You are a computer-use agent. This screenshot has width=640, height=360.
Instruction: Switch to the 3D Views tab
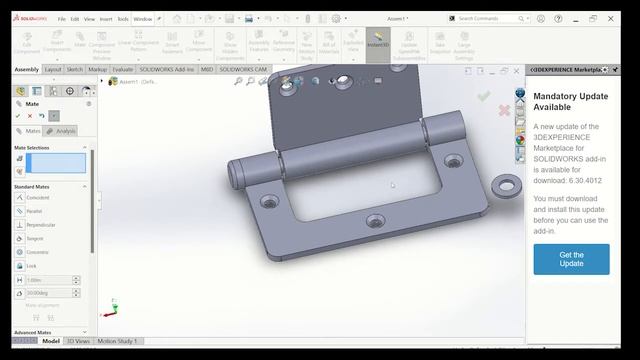click(x=78, y=341)
